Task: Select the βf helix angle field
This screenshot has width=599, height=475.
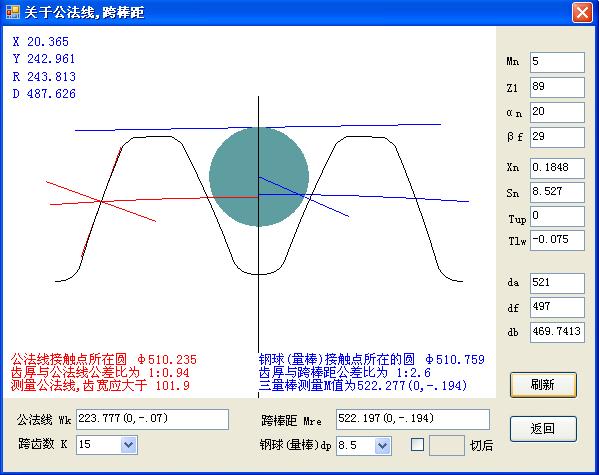Action: click(x=557, y=137)
